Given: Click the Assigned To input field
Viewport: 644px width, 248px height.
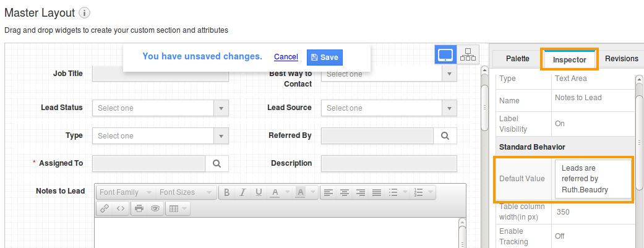Looking at the screenshot, I should coord(148,163).
